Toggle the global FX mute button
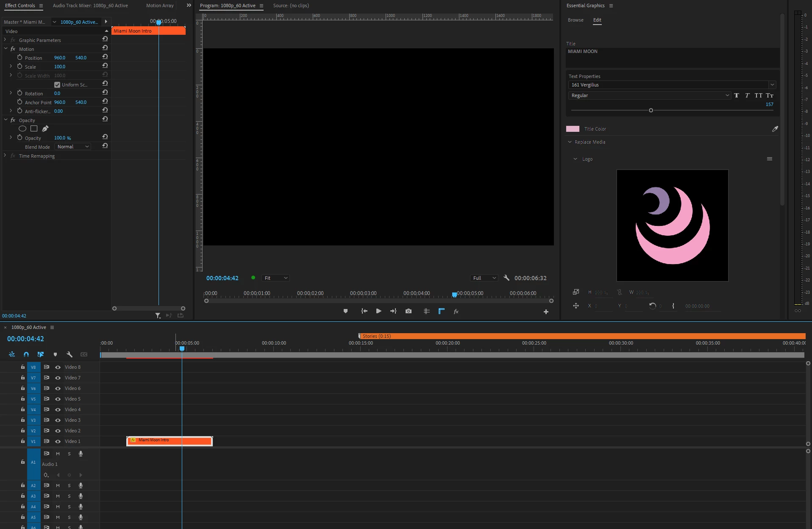812x529 pixels. [456, 312]
